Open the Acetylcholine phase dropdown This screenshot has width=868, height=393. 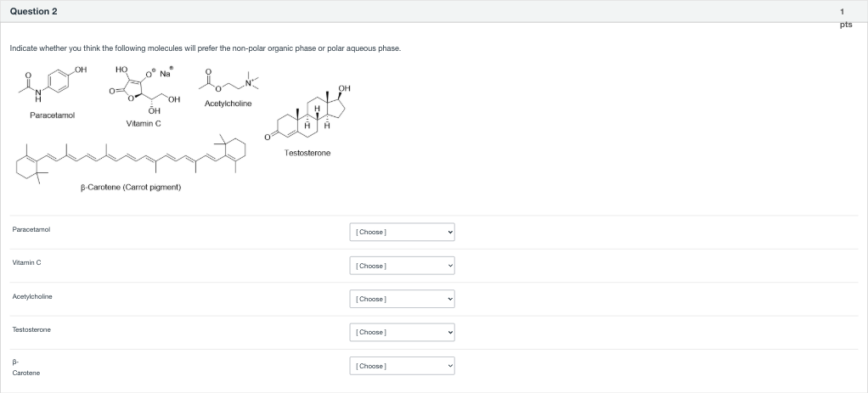(x=402, y=299)
